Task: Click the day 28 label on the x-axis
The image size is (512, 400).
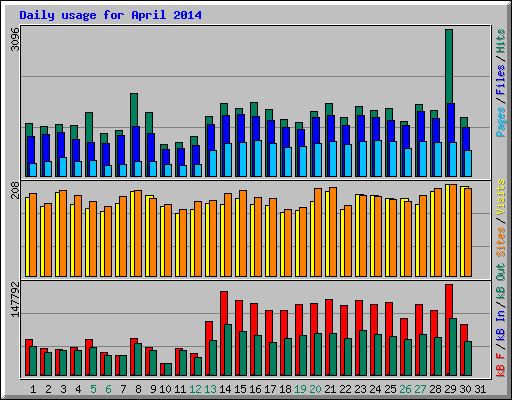Action: click(x=435, y=389)
